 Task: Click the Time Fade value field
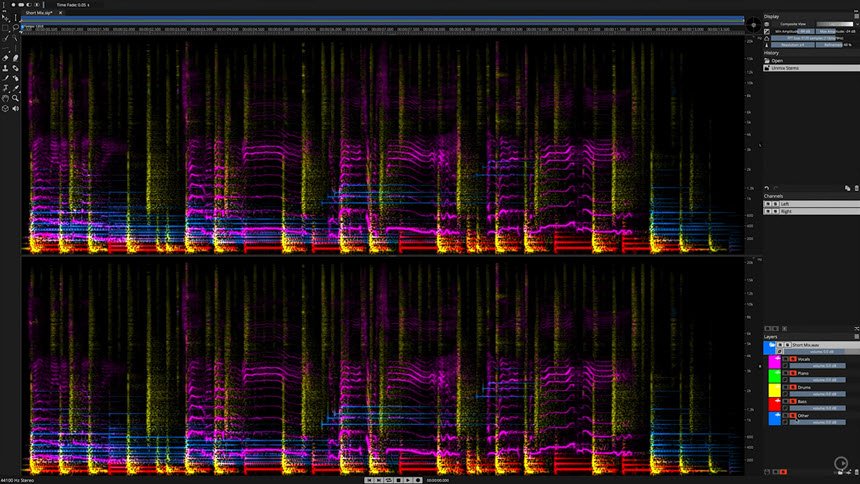tap(73, 4)
